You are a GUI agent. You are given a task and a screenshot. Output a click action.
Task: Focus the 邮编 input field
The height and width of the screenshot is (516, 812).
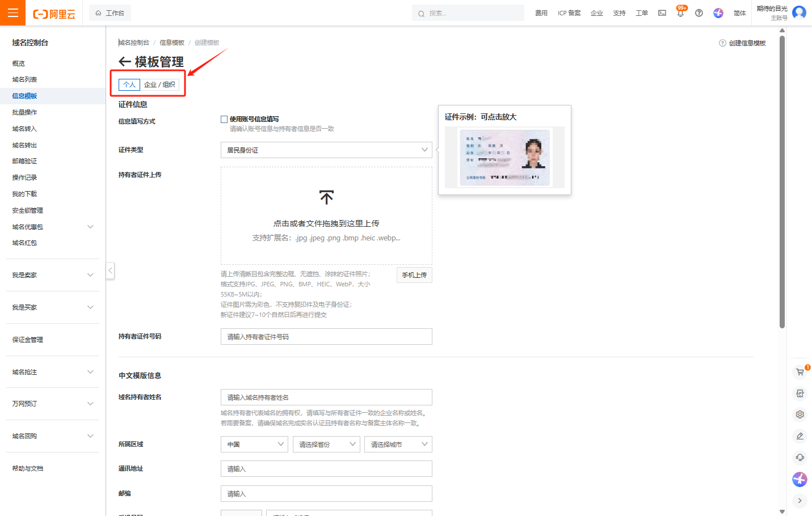pyautogui.click(x=326, y=493)
